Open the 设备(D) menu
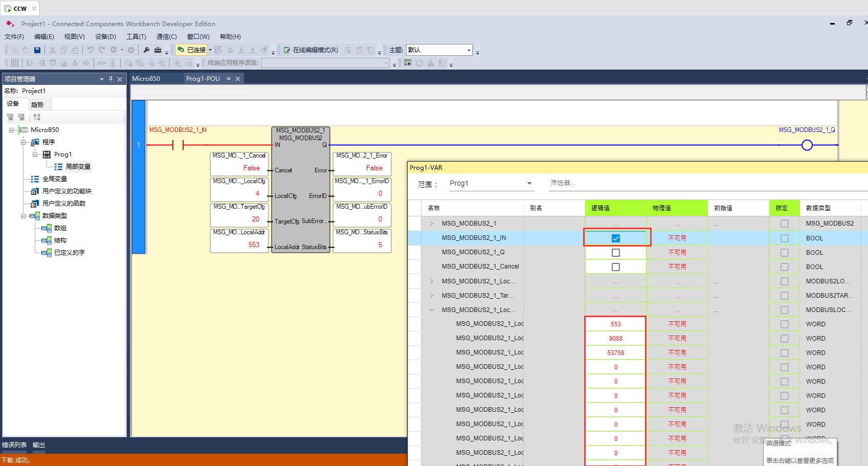This screenshot has height=466, width=868. point(105,37)
